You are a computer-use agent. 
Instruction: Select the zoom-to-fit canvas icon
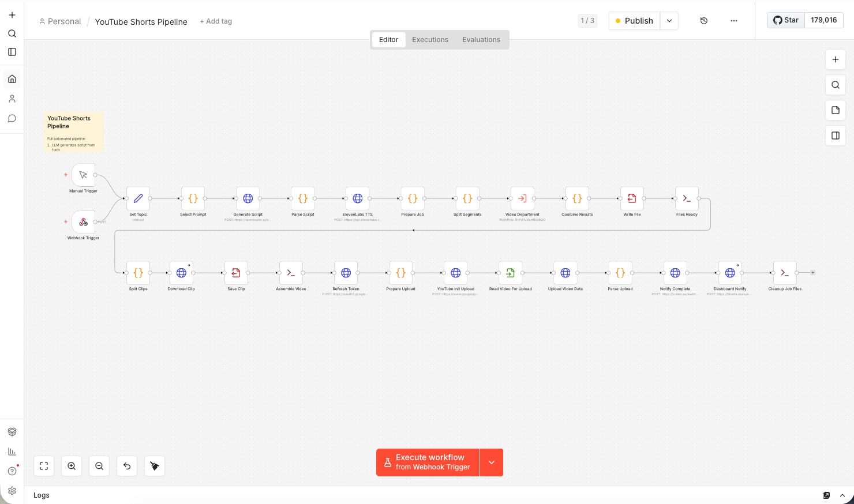pos(44,466)
